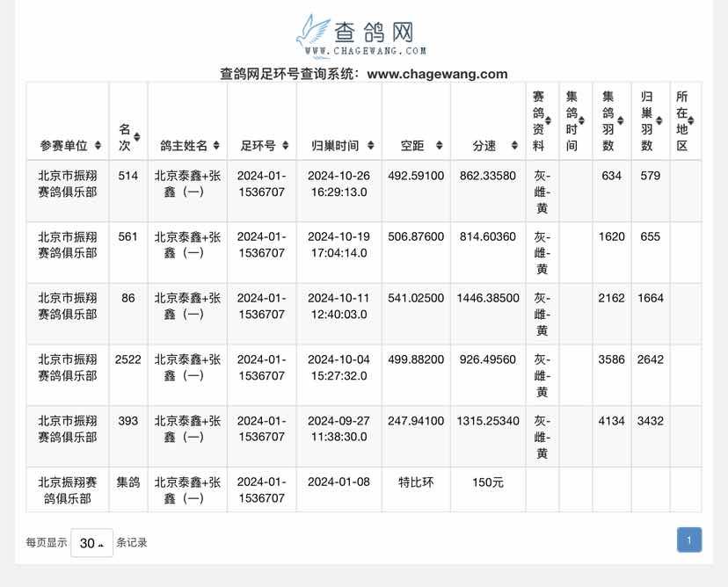Sort by 所在地区 column arrow
The height and width of the screenshot is (587, 728).
tap(691, 121)
